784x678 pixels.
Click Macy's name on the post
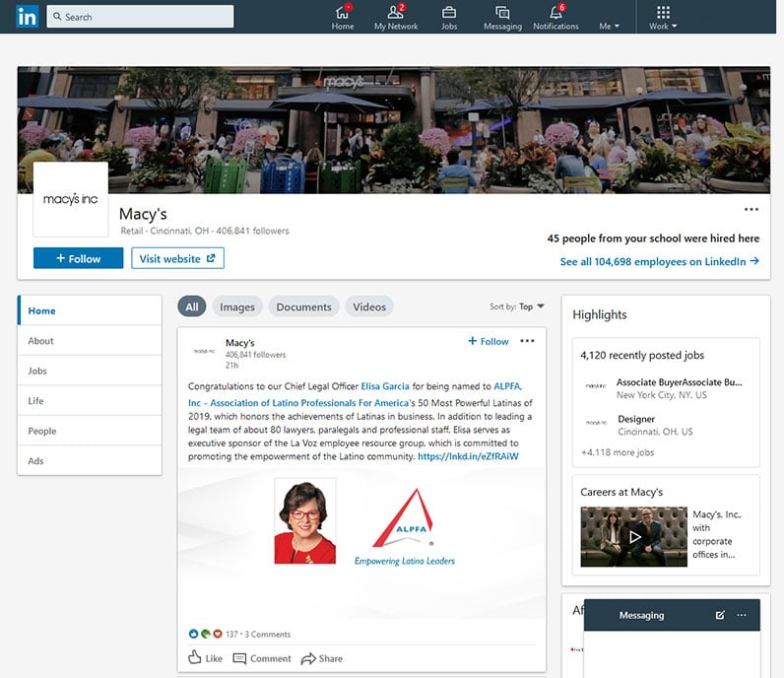tap(240, 343)
